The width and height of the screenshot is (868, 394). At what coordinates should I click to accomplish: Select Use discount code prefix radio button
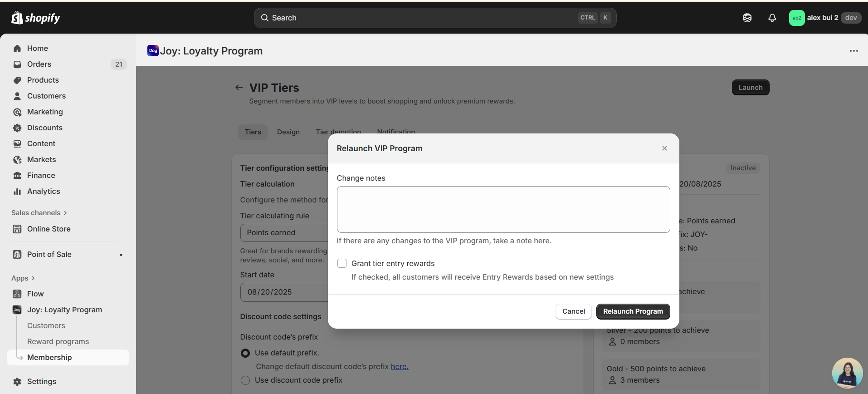click(x=245, y=380)
